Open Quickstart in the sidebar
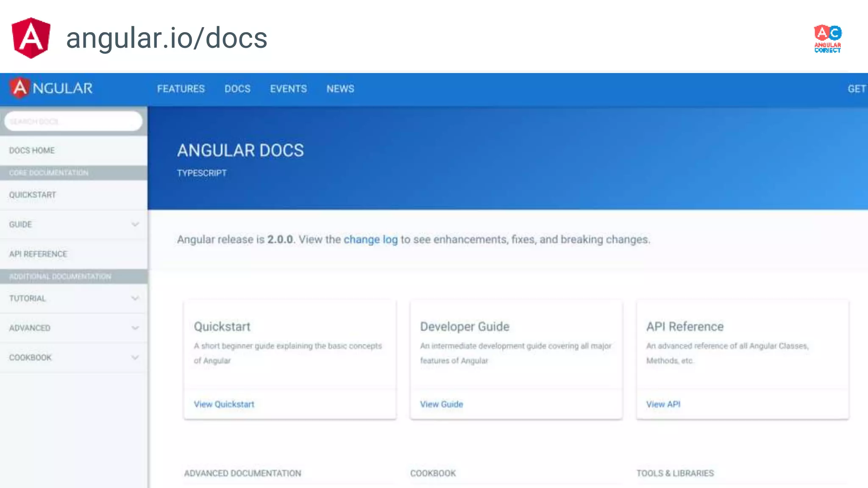Screen dimensions: 868x488 pos(74,195)
